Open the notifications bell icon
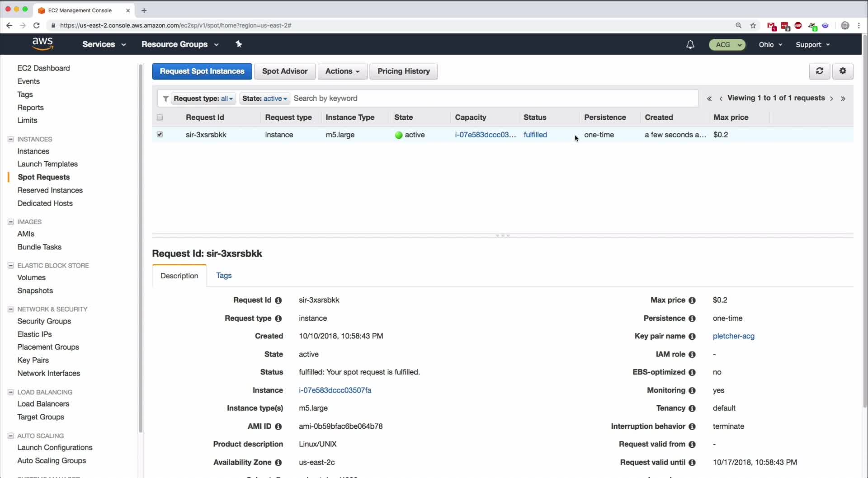This screenshot has height=478, width=868. (x=690, y=44)
